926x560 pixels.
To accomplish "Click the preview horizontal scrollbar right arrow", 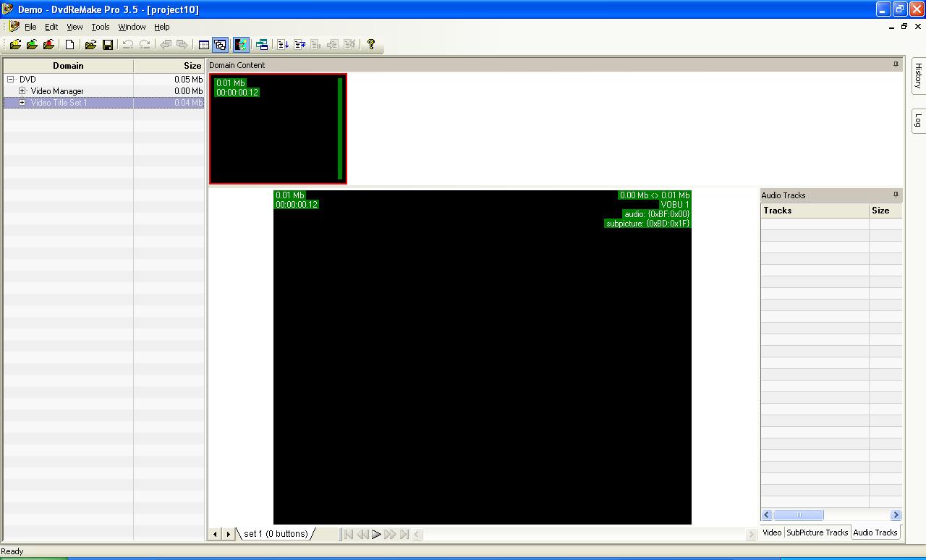I will coord(751,535).
